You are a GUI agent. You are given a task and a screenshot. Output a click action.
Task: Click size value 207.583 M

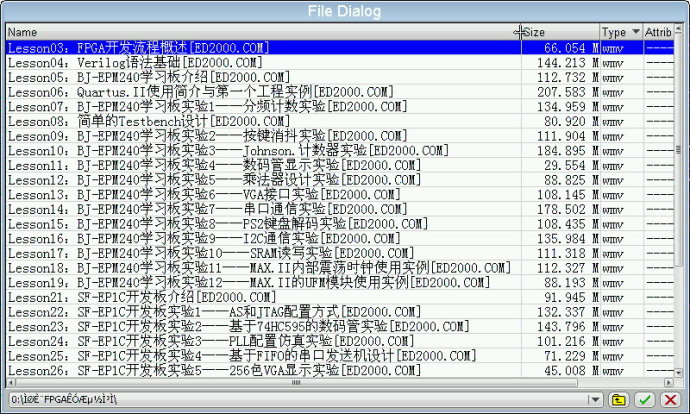(x=568, y=92)
